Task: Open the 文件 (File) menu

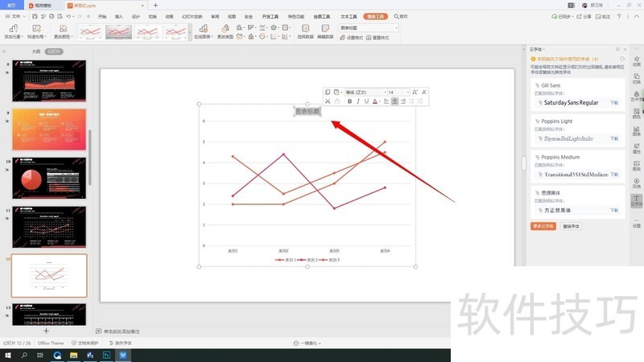Action: [x=15, y=16]
